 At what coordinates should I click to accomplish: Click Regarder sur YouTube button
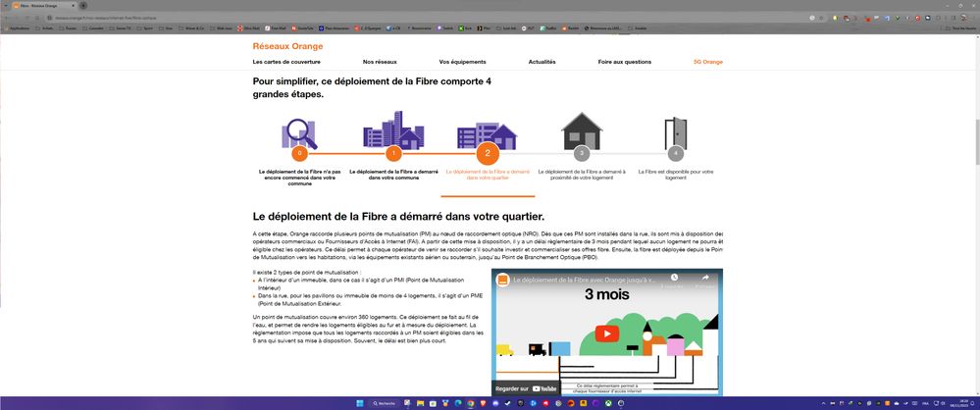click(526, 388)
